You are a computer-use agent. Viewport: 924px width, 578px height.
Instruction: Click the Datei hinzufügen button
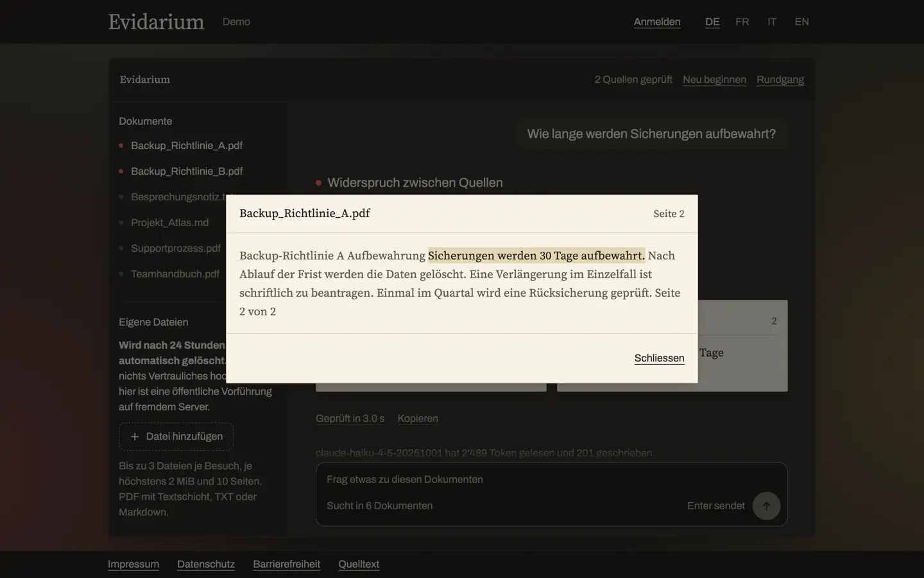click(176, 437)
